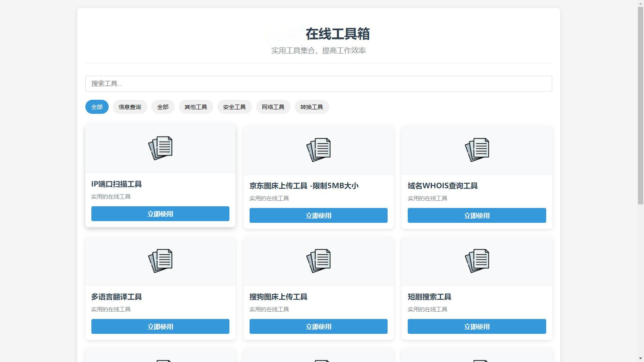Enable the 网络工具 category filter
This screenshot has height=362, width=644.
coord(273,107)
